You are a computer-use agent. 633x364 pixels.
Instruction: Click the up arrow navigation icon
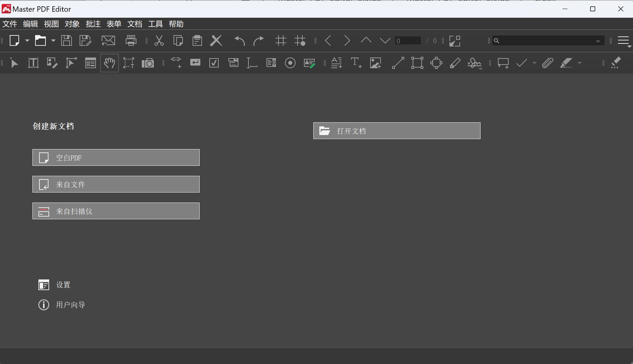[366, 40]
